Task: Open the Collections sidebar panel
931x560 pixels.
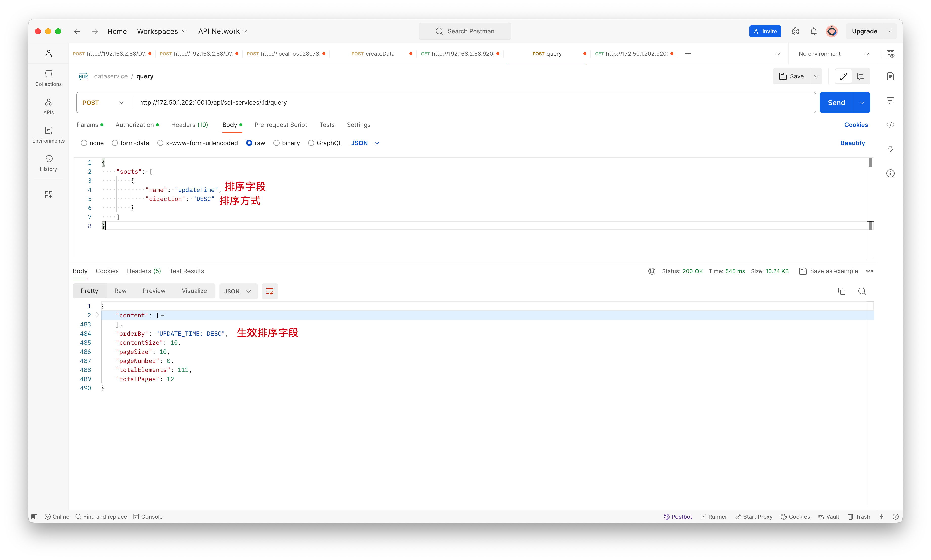Action: click(x=48, y=78)
